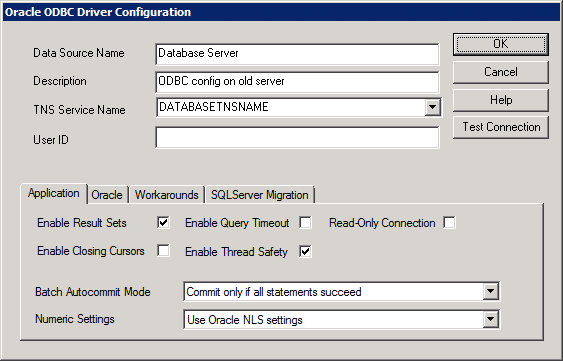Select the 'Data Source Name' label

tap(79, 53)
